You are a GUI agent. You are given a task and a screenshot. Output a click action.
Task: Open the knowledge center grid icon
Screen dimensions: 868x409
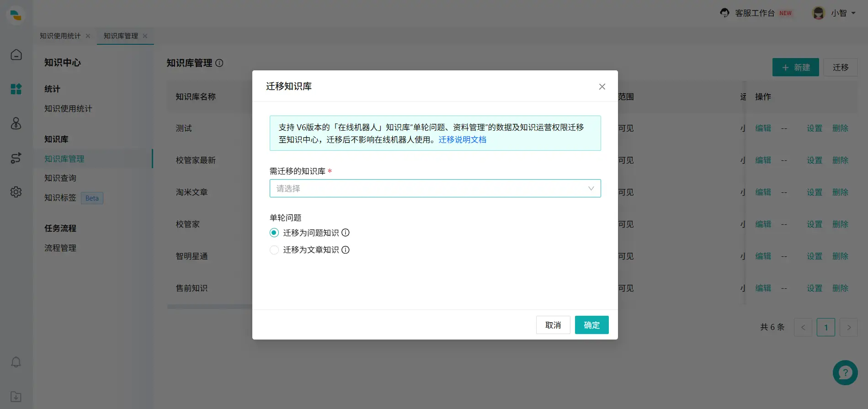(16, 89)
